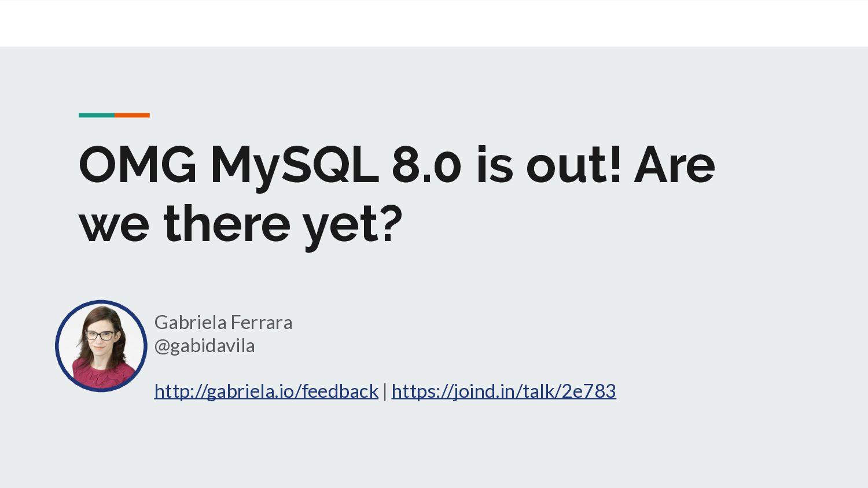Click the word 'yet?' in the title
868x488 pixels.
[x=352, y=227]
